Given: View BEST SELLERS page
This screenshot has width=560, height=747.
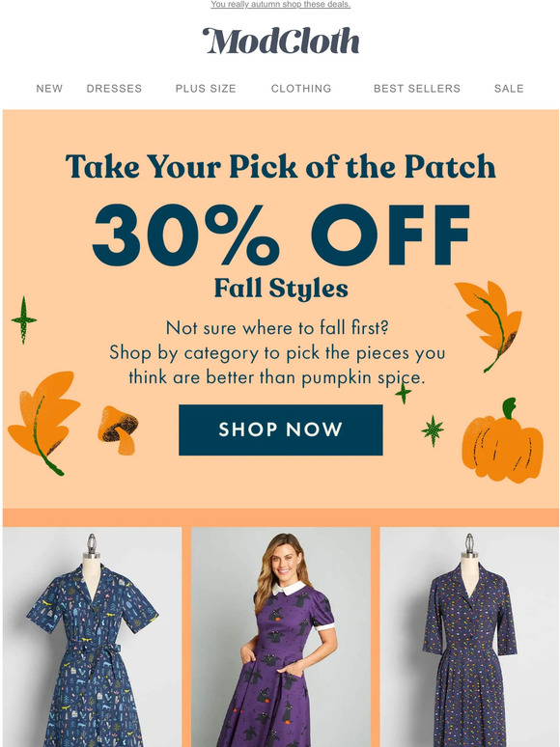Looking at the screenshot, I should (417, 89).
